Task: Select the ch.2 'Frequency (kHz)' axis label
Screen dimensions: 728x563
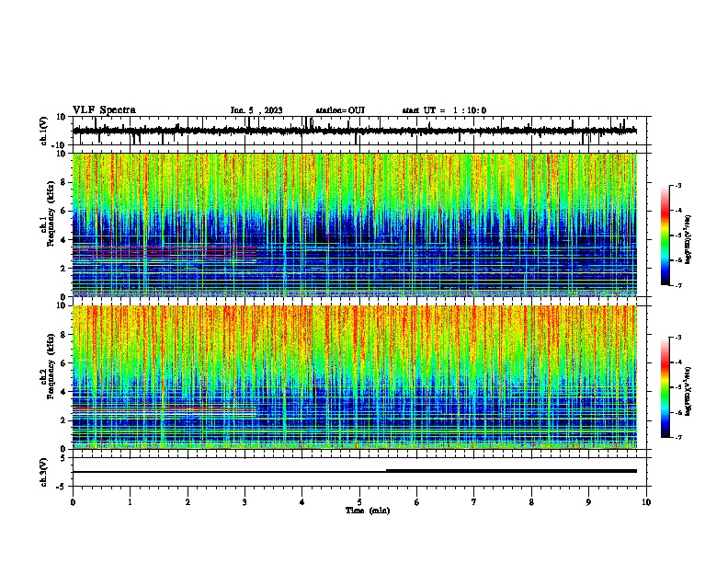Action: click(51, 366)
